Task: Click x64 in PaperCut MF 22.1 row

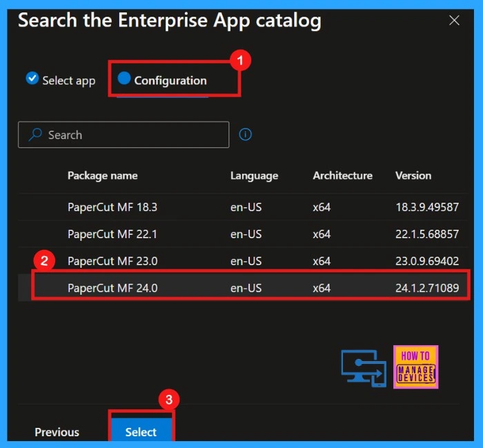Action: coord(322,234)
